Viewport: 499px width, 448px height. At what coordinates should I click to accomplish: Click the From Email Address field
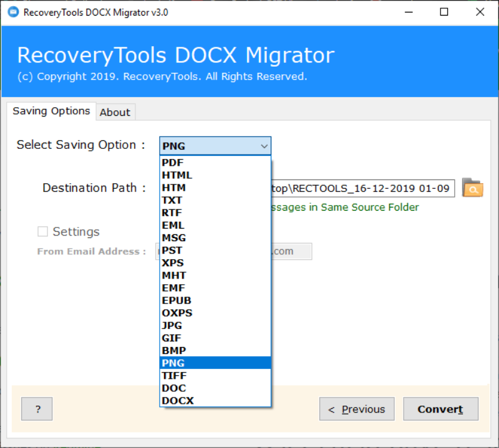pyautogui.click(x=291, y=251)
